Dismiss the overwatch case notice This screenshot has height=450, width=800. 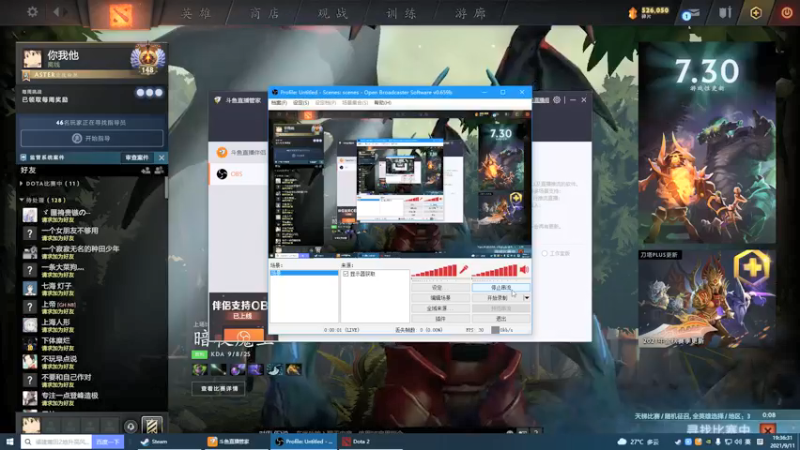tap(161, 158)
